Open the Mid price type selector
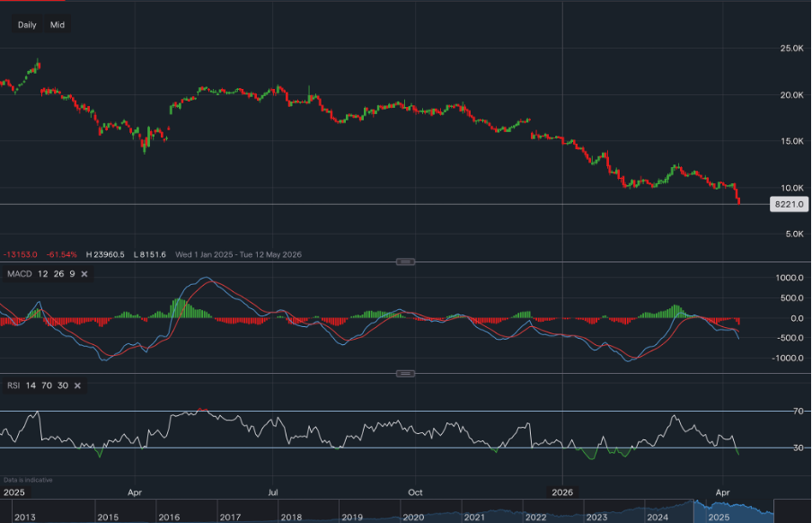 point(57,25)
